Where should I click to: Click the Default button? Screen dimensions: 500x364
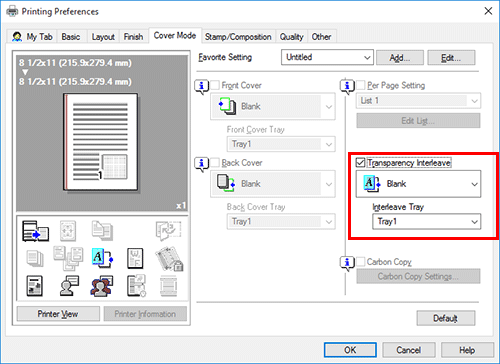pyautogui.click(x=446, y=318)
